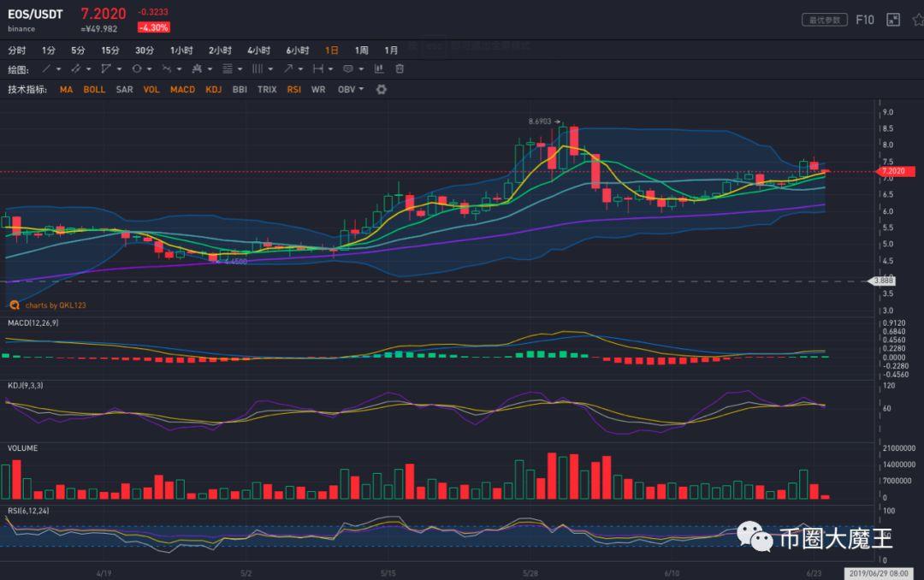The height and width of the screenshot is (580, 924).
Task: Toggle the MACD indicator
Action: coord(182,90)
